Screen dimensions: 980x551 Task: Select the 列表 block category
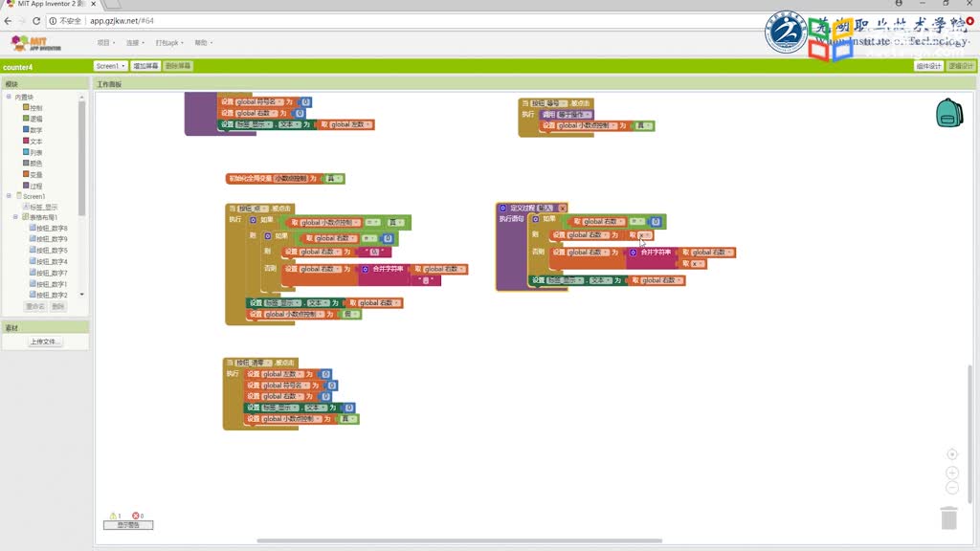click(33, 152)
